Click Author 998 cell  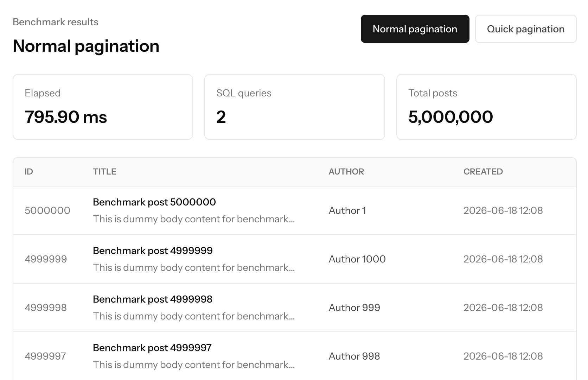point(354,356)
